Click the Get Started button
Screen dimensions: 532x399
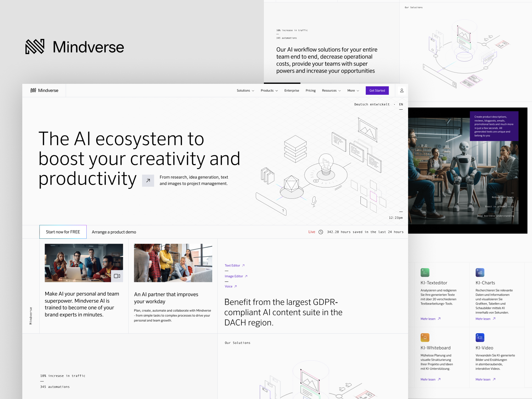[x=377, y=90]
